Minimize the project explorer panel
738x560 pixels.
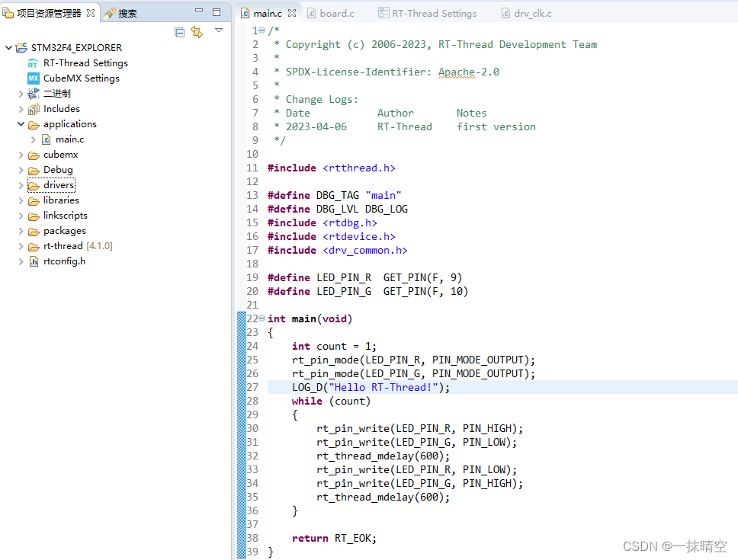[x=199, y=11]
